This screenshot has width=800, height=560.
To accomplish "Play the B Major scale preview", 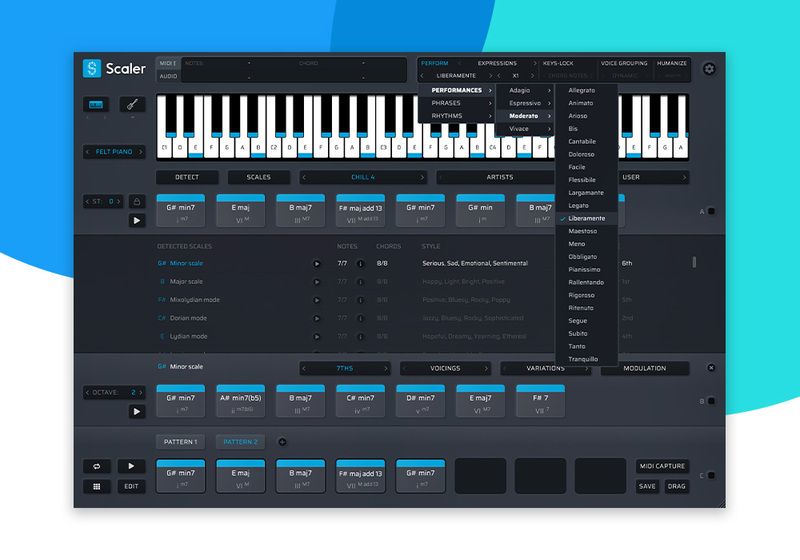I will [316, 282].
